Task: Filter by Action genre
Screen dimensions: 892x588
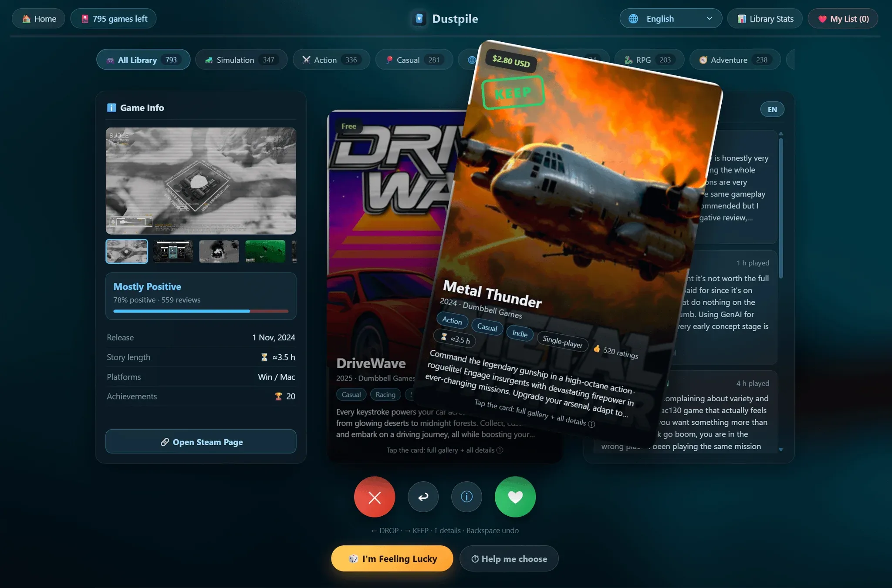Action: (x=331, y=60)
